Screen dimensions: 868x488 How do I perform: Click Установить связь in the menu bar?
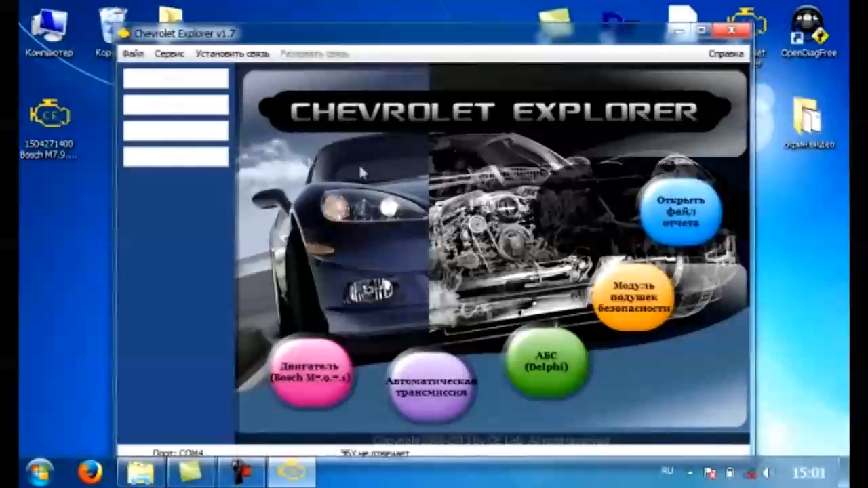pyautogui.click(x=232, y=53)
